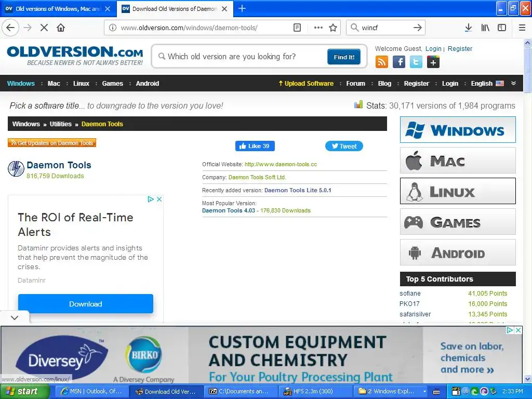Click the page scrollbar down arrow
The image size is (532, 399).
point(527,379)
